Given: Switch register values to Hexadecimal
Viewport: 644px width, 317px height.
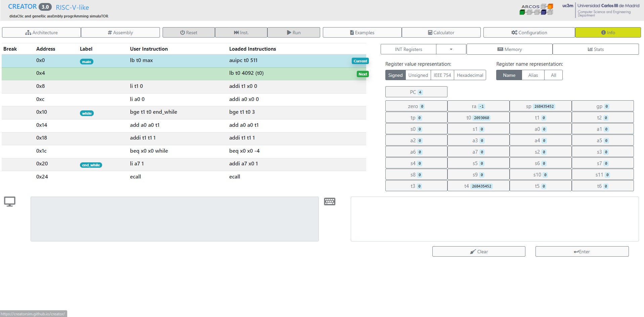Looking at the screenshot, I should (x=470, y=75).
